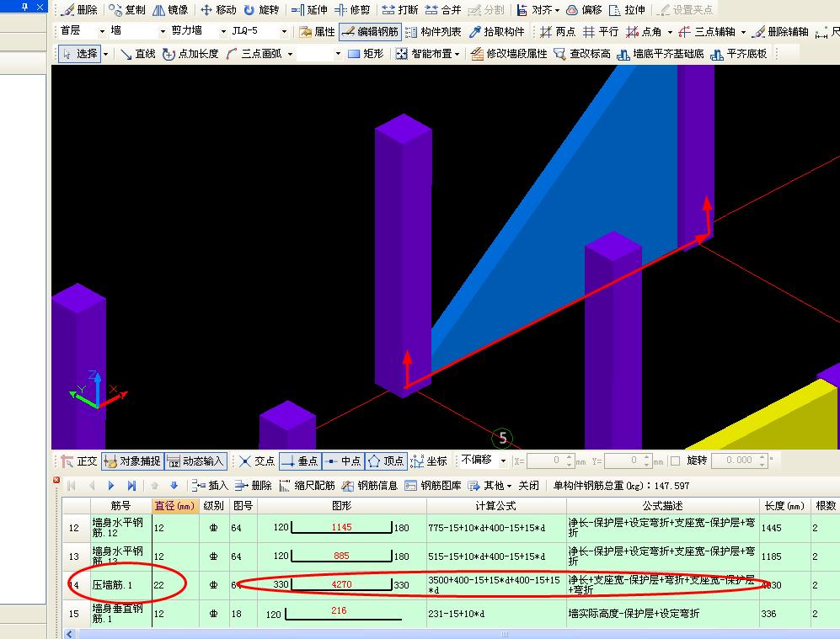The width and height of the screenshot is (840, 639).
Task: Click the rotation angle 0.000 field
Action: click(x=739, y=461)
